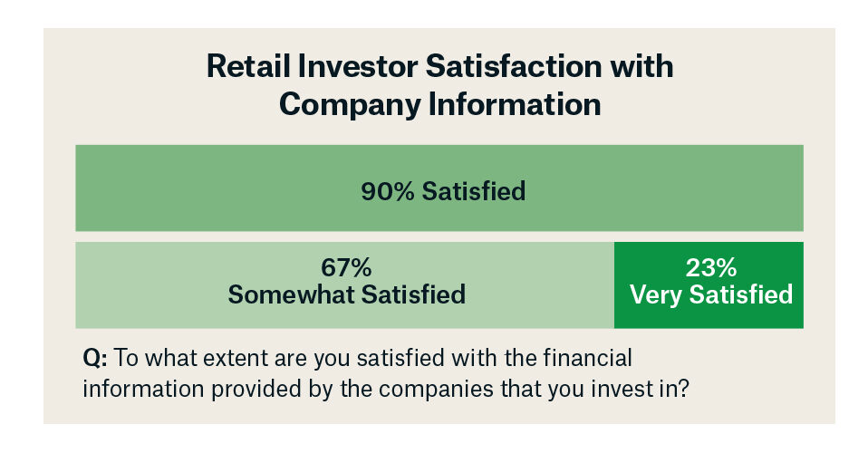The image size is (868, 453).
Task: Click the word 'Retail' in the title
Action: 248,66
